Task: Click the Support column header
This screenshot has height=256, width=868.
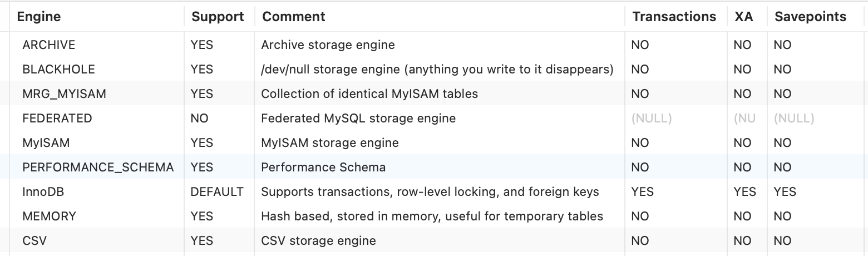Action: [218, 17]
